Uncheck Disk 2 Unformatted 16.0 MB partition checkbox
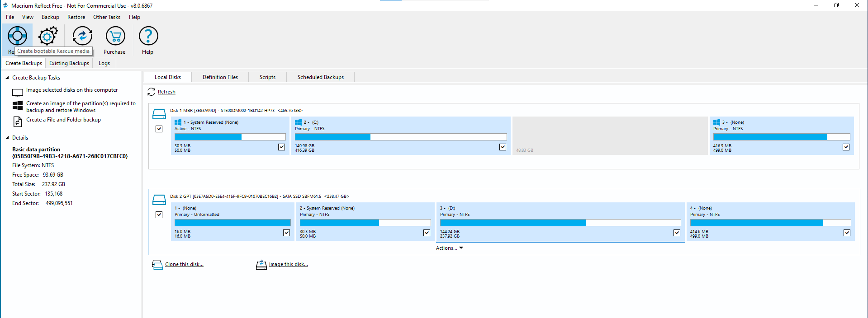This screenshot has width=868, height=318. click(x=287, y=233)
